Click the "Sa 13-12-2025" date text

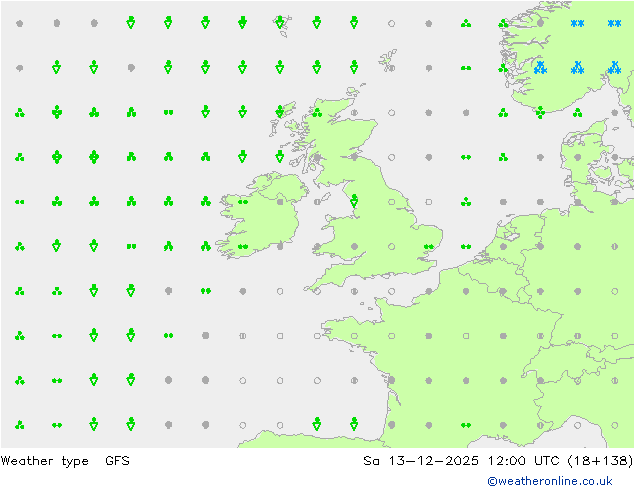421,460
